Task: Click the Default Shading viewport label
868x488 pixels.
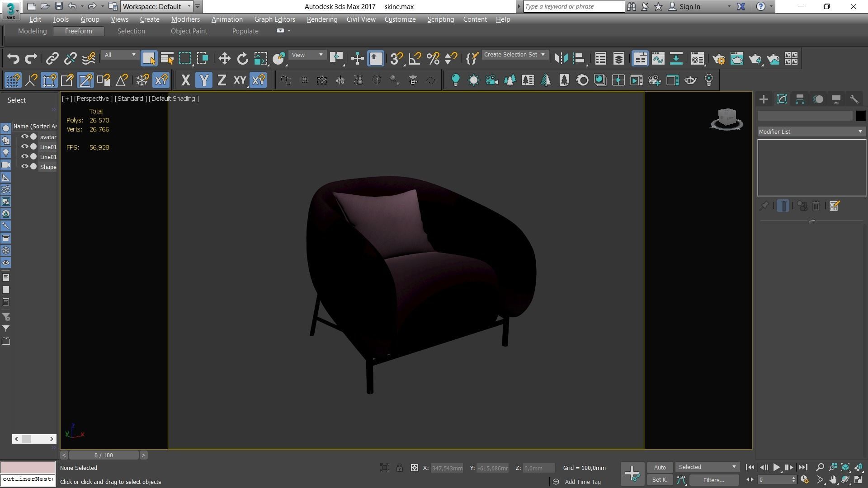Action: coord(174,99)
